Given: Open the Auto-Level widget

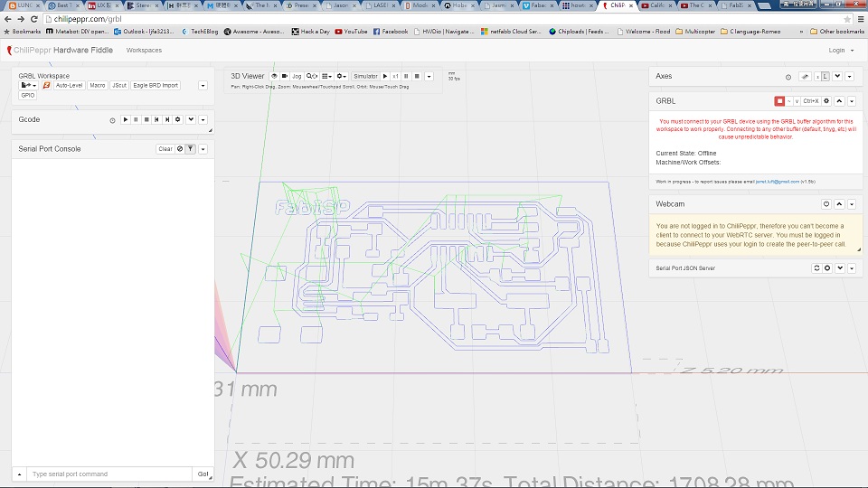Looking at the screenshot, I should tap(70, 85).
